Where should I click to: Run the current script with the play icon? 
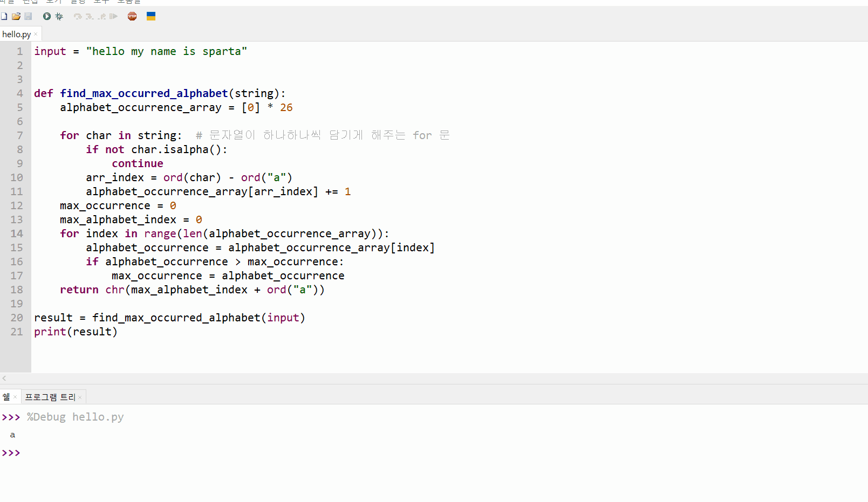click(47, 16)
